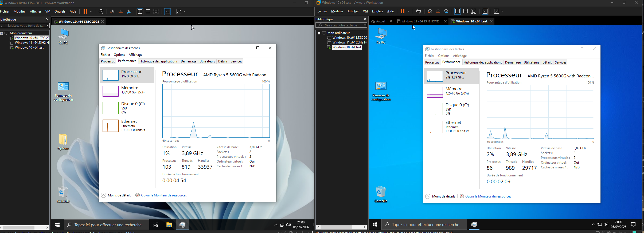Viewport: 644px width, 233px height.
Task: Collapse Mon ordinateur tree in LTSC 2021 VMware library
Action: [2, 33]
